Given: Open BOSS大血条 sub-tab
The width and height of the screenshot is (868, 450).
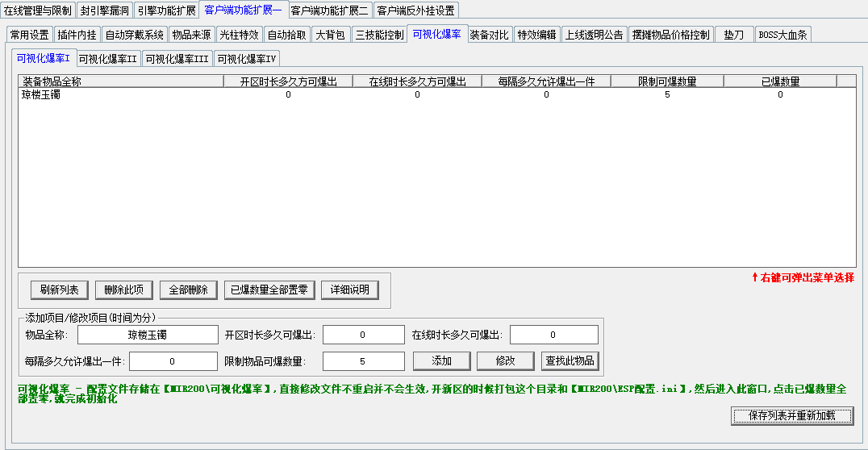Looking at the screenshot, I should [783, 35].
